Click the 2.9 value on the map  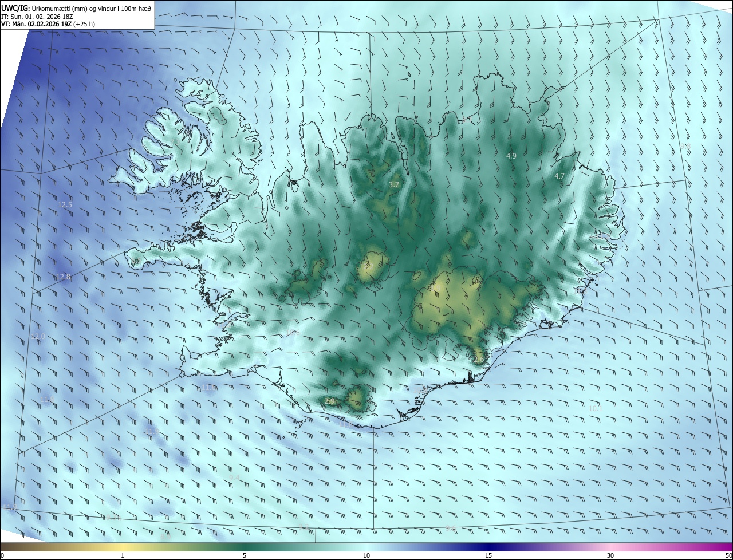click(329, 401)
